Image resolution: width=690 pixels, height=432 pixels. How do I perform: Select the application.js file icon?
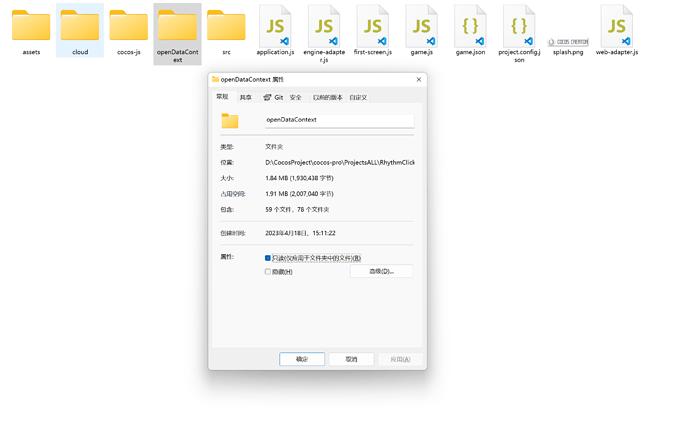click(275, 26)
